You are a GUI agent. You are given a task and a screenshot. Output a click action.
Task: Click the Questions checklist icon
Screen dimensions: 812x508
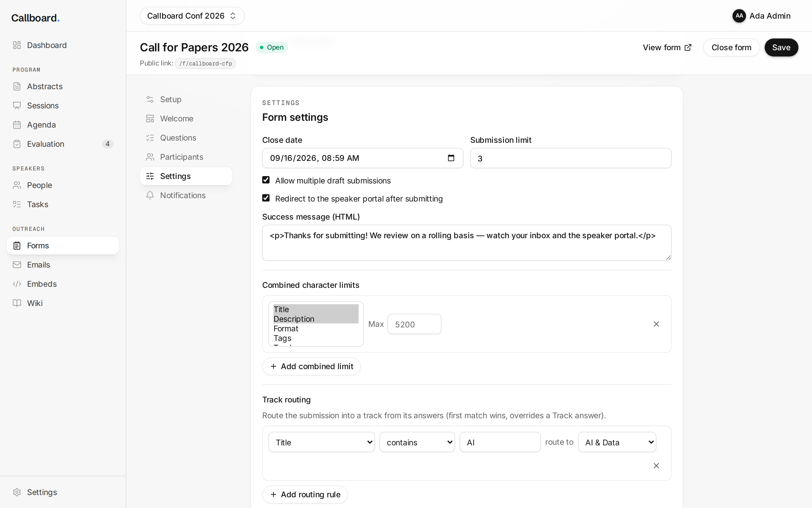pyautogui.click(x=150, y=138)
